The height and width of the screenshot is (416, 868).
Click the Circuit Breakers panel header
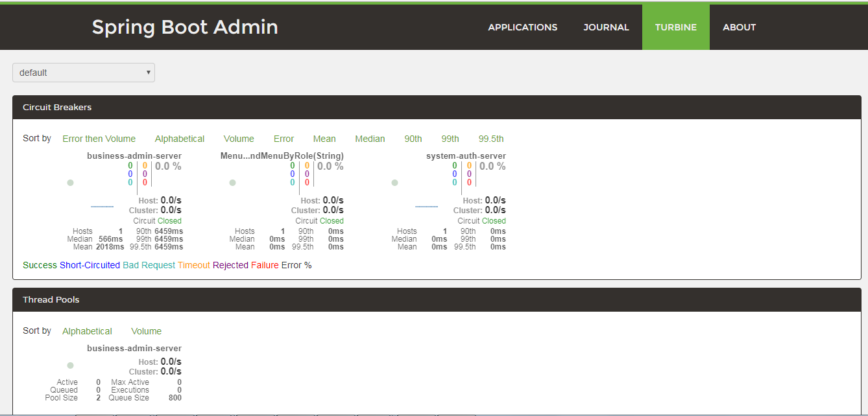437,107
